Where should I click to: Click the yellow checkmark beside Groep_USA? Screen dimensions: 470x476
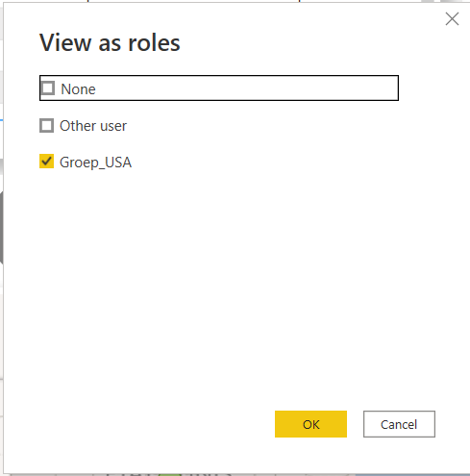pyautogui.click(x=46, y=162)
